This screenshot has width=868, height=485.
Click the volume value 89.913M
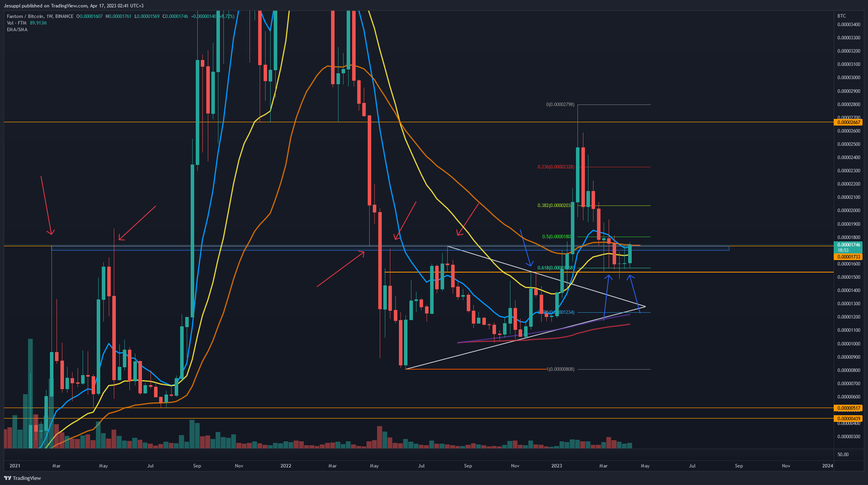point(38,23)
